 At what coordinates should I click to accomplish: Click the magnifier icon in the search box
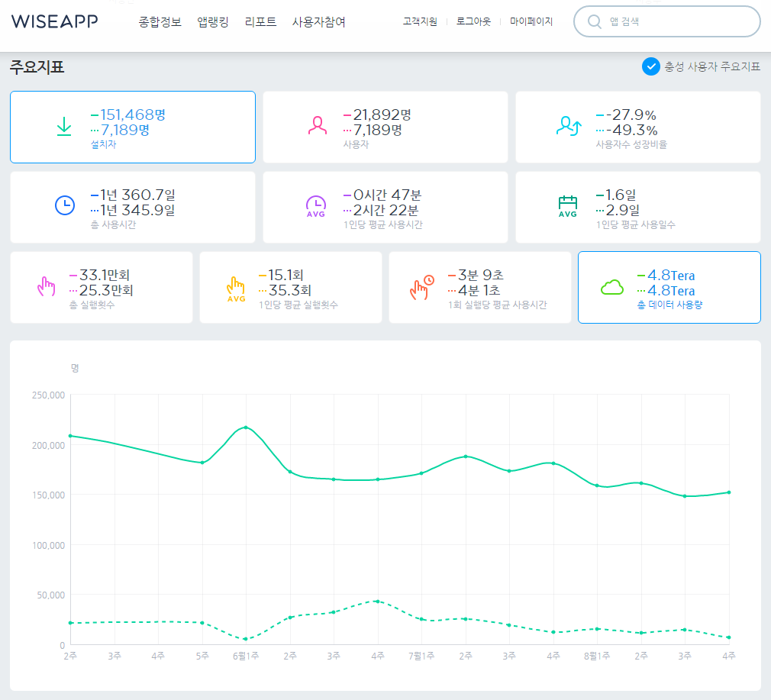(595, 21)
